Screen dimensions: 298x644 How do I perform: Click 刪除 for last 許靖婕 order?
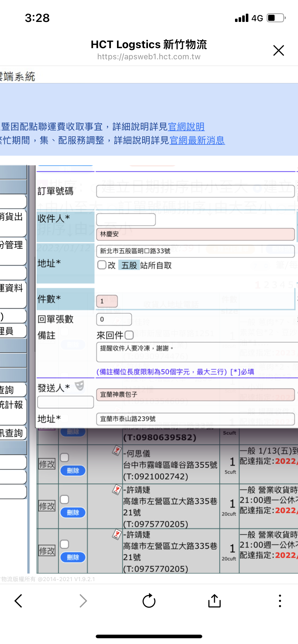(73, 557)
